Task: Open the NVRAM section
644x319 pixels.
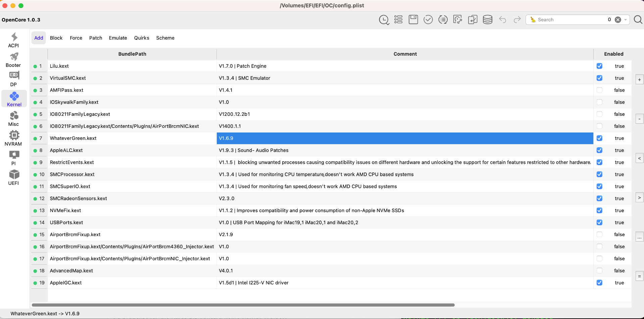Action: click(x=14, y=139)
